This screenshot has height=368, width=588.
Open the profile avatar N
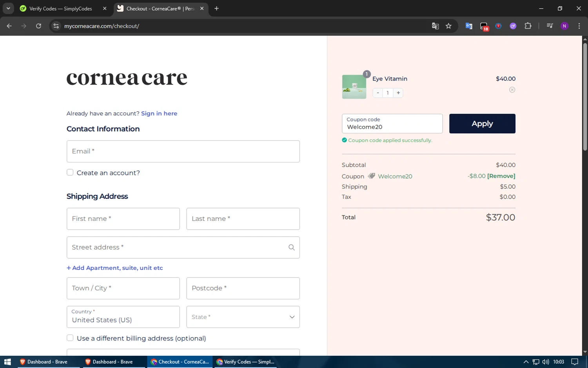tap(564, 26)
